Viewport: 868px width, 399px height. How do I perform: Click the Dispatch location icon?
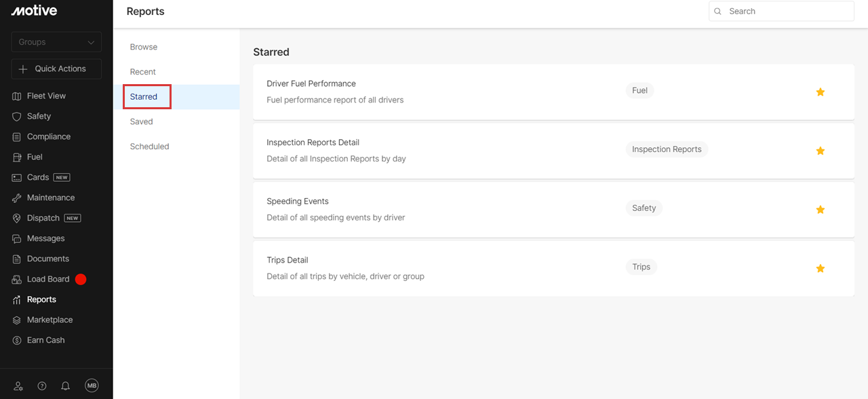pos(17,218)
